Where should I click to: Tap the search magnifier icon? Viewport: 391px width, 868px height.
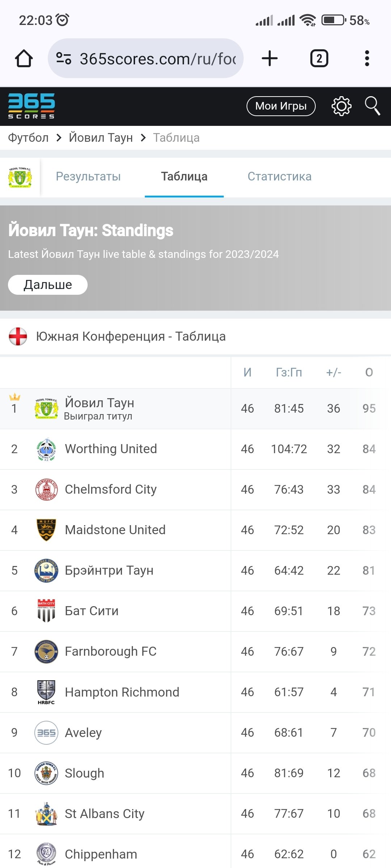(x=372, y=106)
